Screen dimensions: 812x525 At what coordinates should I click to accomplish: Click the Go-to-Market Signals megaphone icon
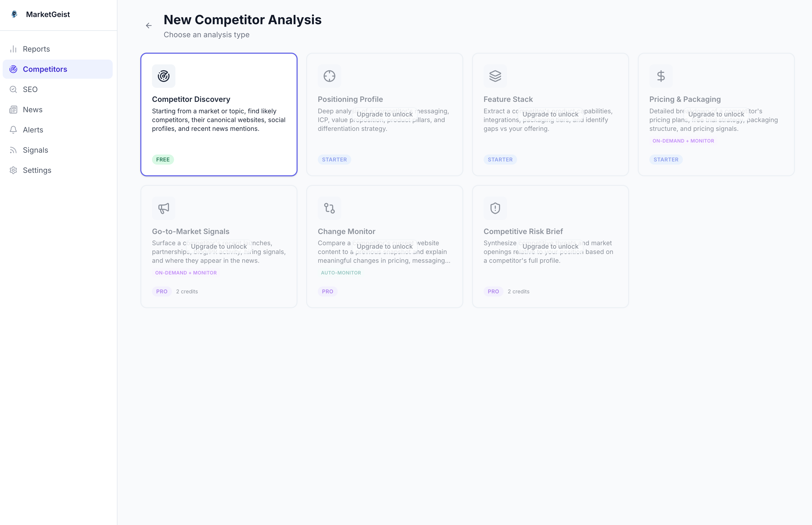[163, 208]
